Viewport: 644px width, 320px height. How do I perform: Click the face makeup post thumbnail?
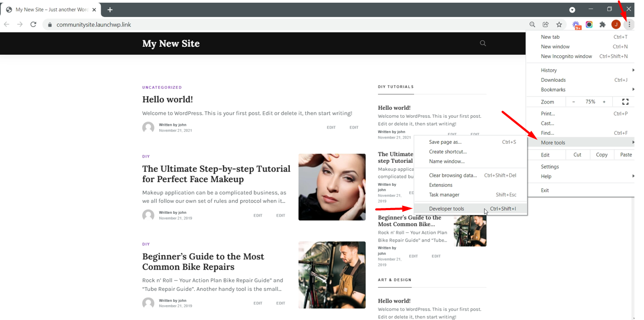(x=332, y=187)
